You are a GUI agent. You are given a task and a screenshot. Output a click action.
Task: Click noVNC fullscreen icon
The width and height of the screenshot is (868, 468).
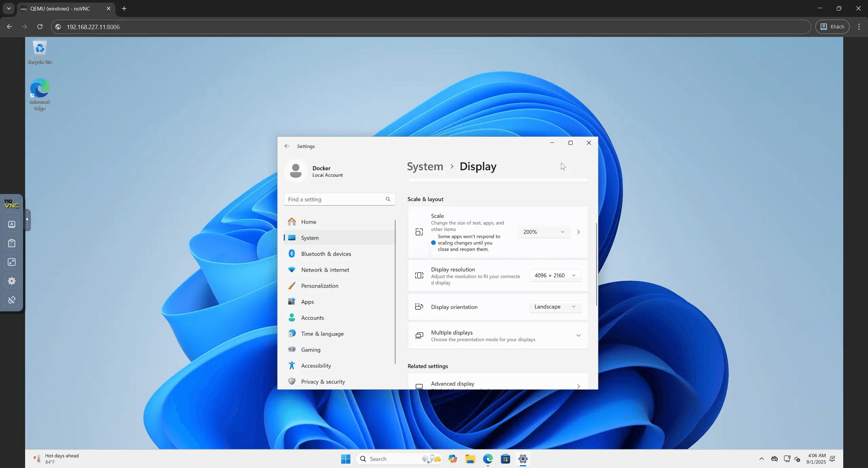point(12,262)
